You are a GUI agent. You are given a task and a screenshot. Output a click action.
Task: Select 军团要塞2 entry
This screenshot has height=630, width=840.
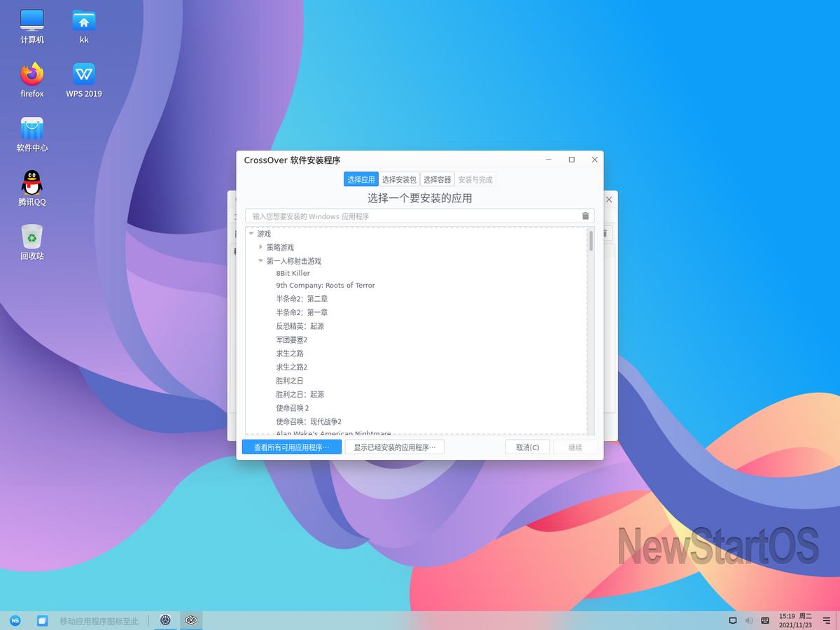click(x=291, y=340)
